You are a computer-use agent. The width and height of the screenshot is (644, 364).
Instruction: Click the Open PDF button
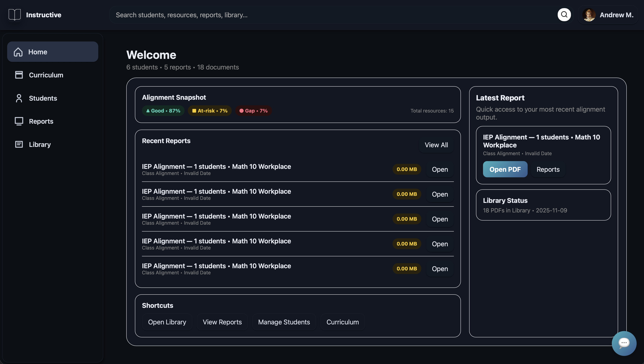pos(505,169)
